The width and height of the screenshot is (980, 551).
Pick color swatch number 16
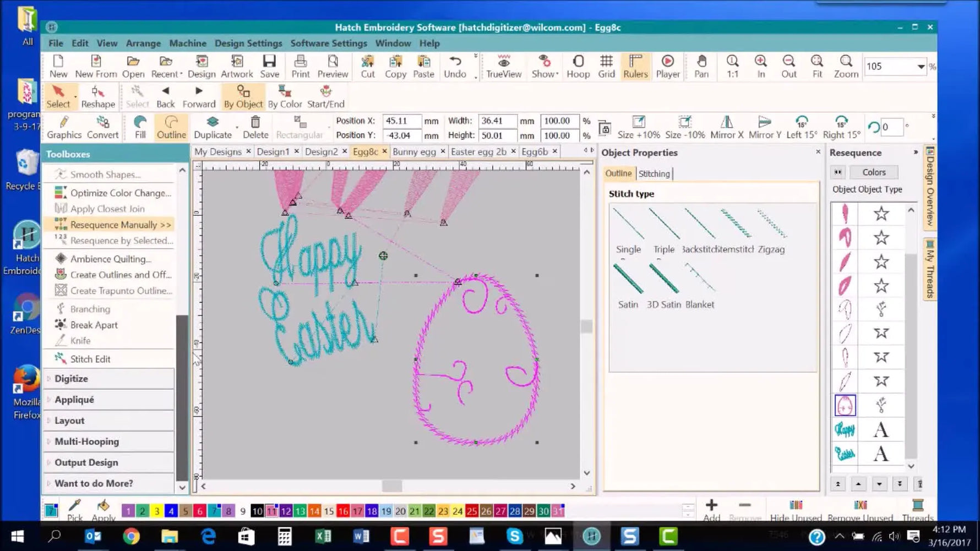(342, 511)
